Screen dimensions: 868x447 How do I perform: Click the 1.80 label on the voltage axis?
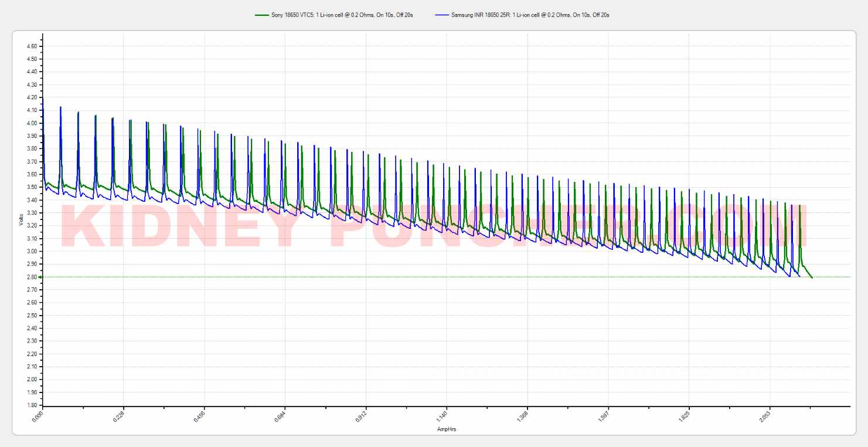[x=32, y=405]
